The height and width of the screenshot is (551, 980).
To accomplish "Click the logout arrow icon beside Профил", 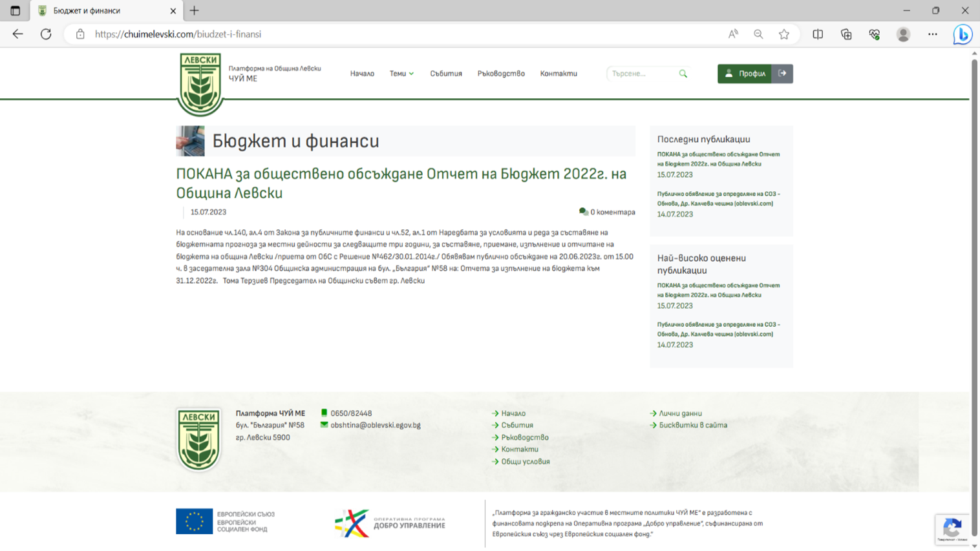I will click(x=782, y=74).
